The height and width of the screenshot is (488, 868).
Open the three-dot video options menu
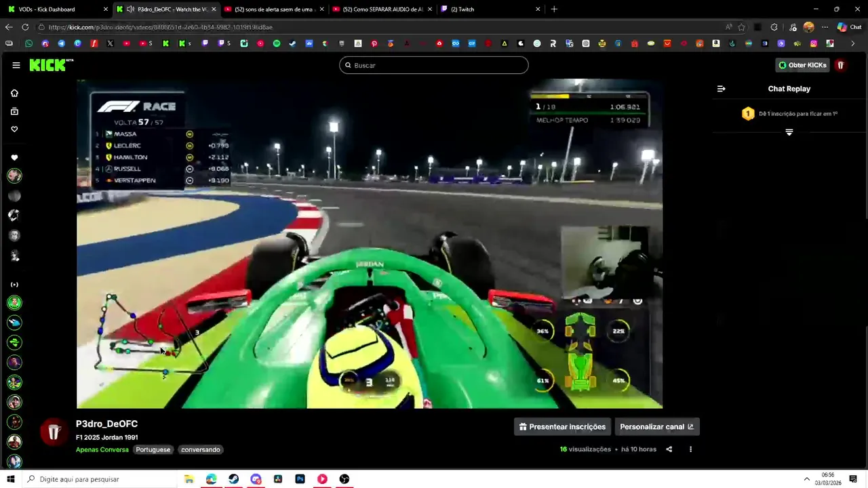pos(691,449)
